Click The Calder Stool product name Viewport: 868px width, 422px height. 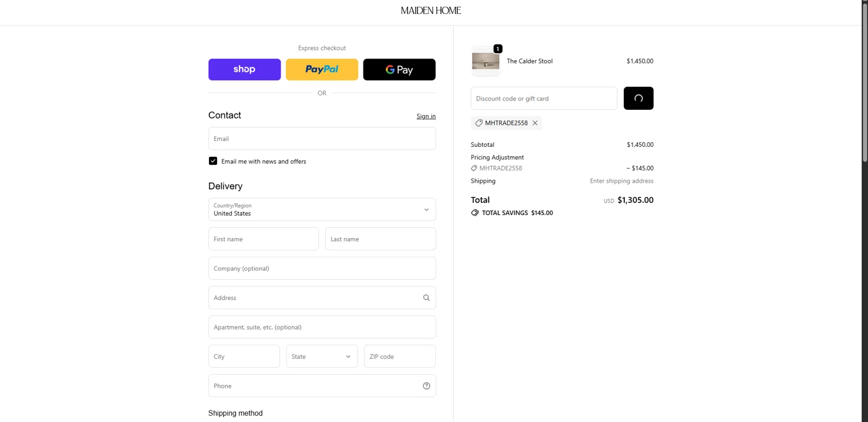[x=529, y=61]
